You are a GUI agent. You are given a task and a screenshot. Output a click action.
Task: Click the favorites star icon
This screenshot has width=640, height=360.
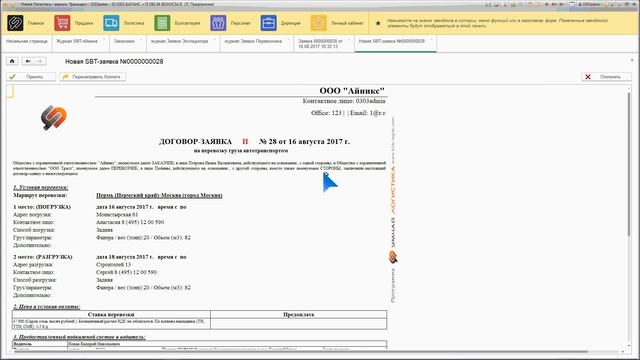click(x=378, y=23)
